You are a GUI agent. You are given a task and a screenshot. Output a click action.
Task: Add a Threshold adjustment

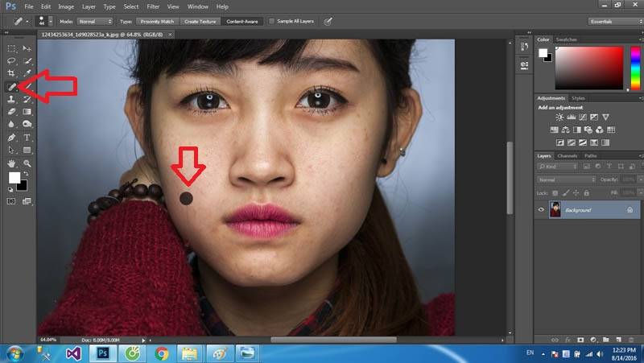582,142
